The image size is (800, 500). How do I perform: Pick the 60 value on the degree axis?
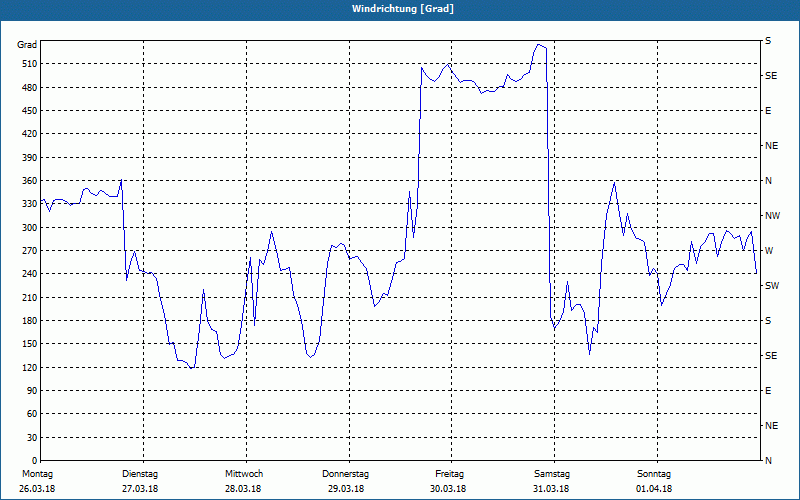pyautogui.click(x=32, y=414)
